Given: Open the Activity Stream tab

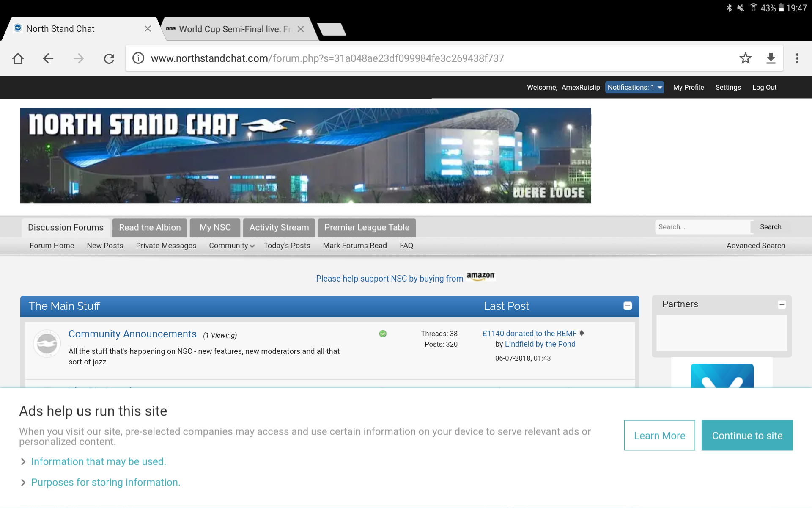Looking at the screenshot, I should [x=279, y=227].
